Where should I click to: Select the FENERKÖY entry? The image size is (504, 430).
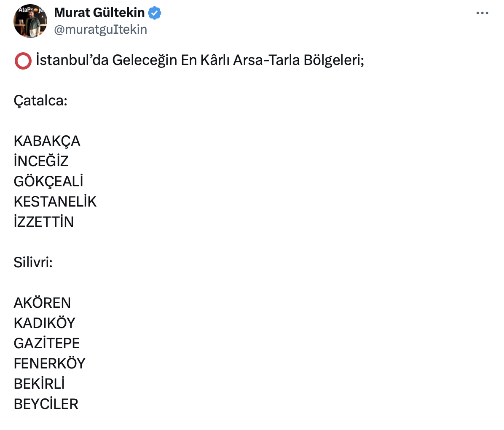click(x=49, y=364)
